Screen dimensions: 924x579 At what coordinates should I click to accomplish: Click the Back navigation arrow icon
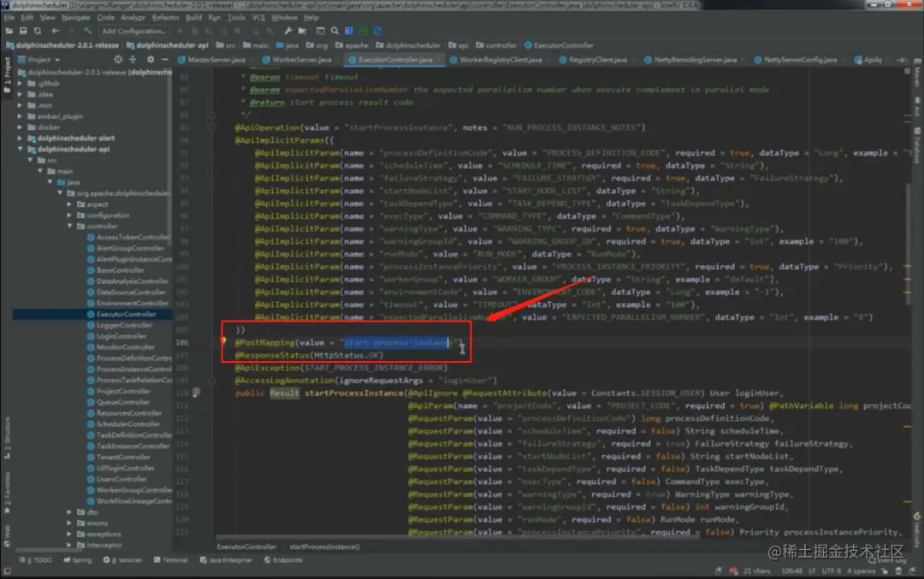(56, 31)
